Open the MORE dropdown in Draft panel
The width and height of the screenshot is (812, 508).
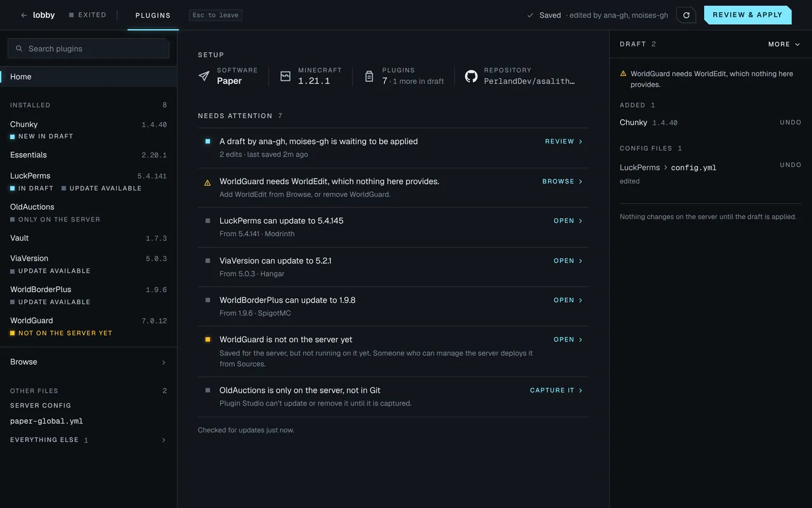click(784, 44)
